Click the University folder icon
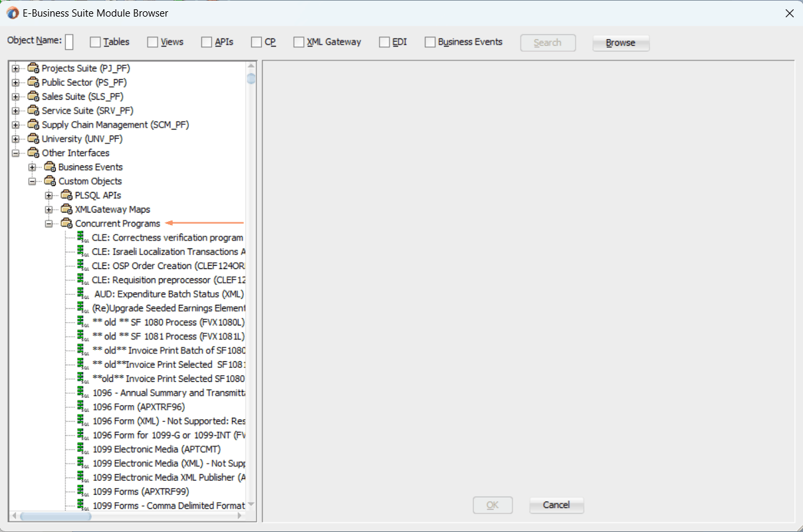This screenshot has height=532, width=803. [33, 139]
